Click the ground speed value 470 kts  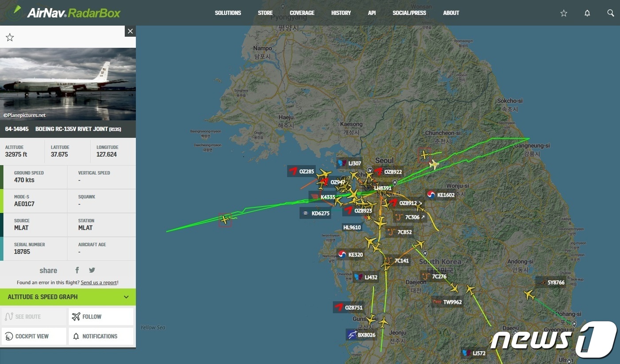[x=24, y=180]
